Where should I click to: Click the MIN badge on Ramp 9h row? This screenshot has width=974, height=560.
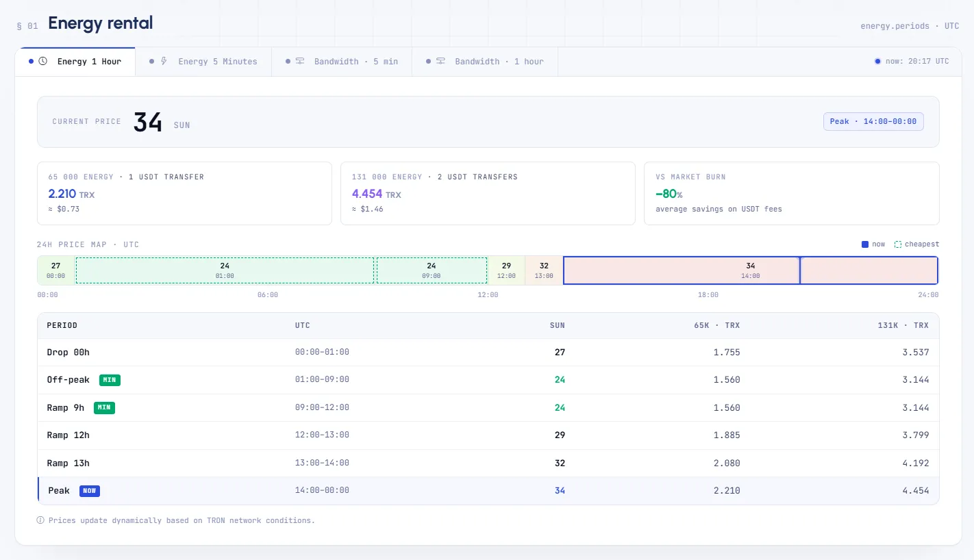pyautogui.click(x=104, y=408)
